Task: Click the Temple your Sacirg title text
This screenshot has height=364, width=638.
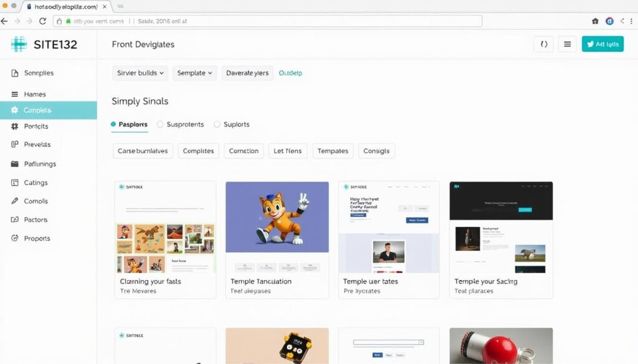Action: click(x=486, y=281)
